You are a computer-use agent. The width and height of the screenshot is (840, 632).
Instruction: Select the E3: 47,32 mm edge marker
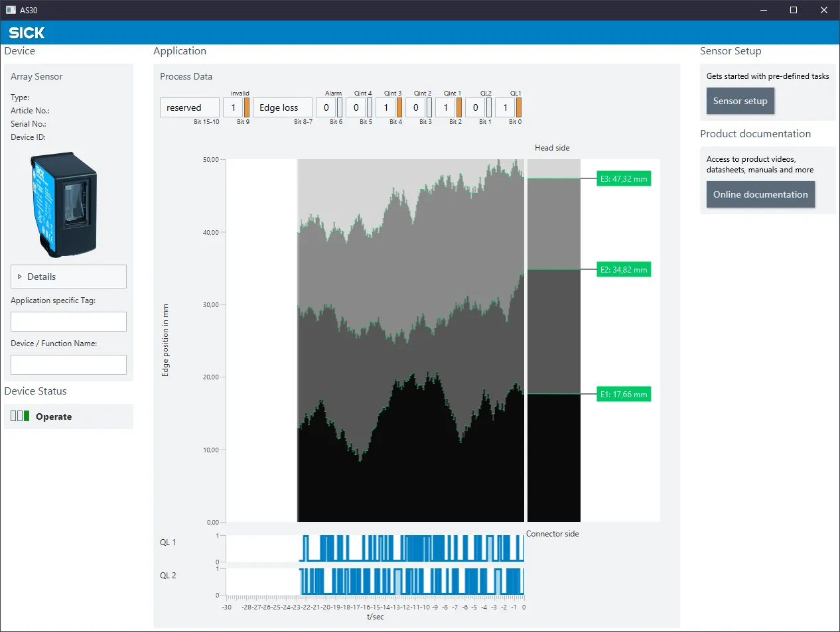tap(624, 178)
